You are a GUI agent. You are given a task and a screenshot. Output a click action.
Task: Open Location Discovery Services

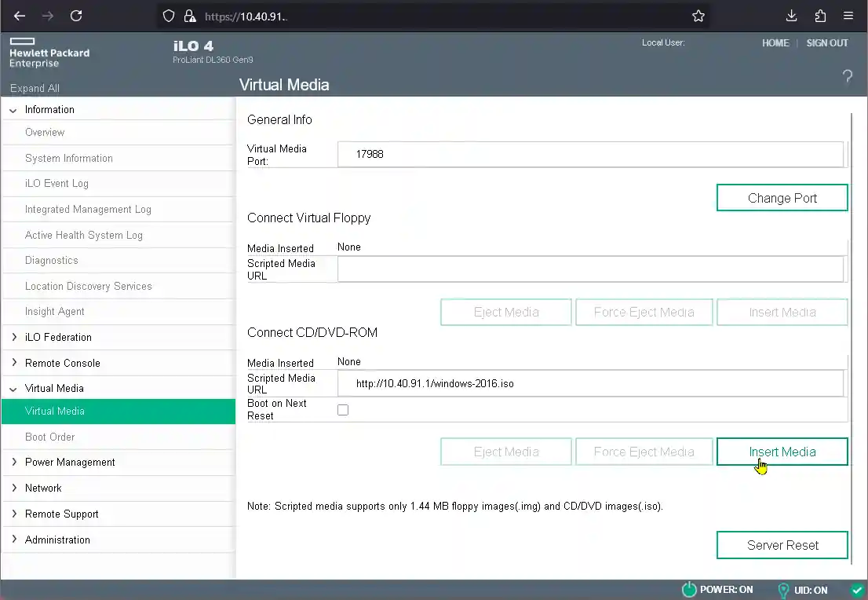pyautogui.click(x=119, y=286)
